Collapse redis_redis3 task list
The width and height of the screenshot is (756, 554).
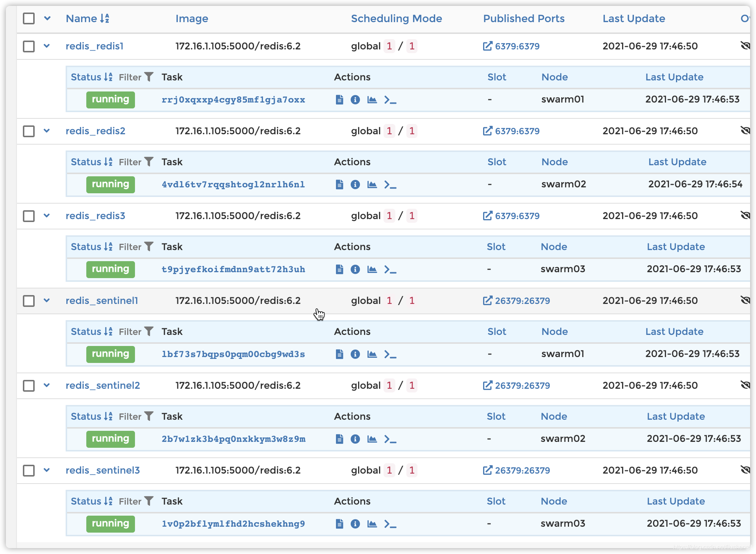tap(46, 216)
